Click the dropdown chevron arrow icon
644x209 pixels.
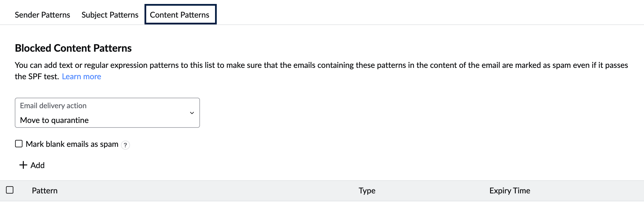click(x=192, y=113)
